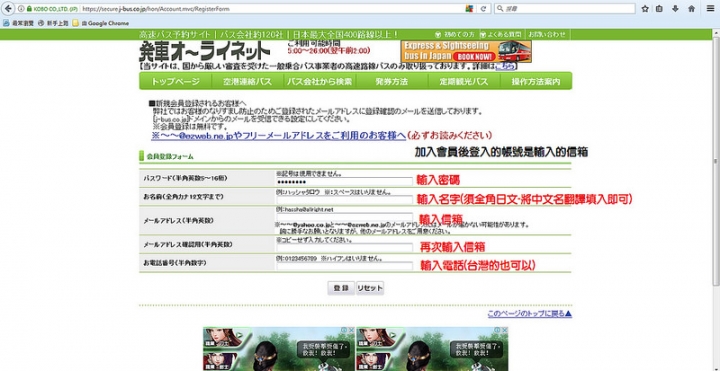Open the バス会社から検索 menu tab
The image size is (720, 371).
(320, 82)
